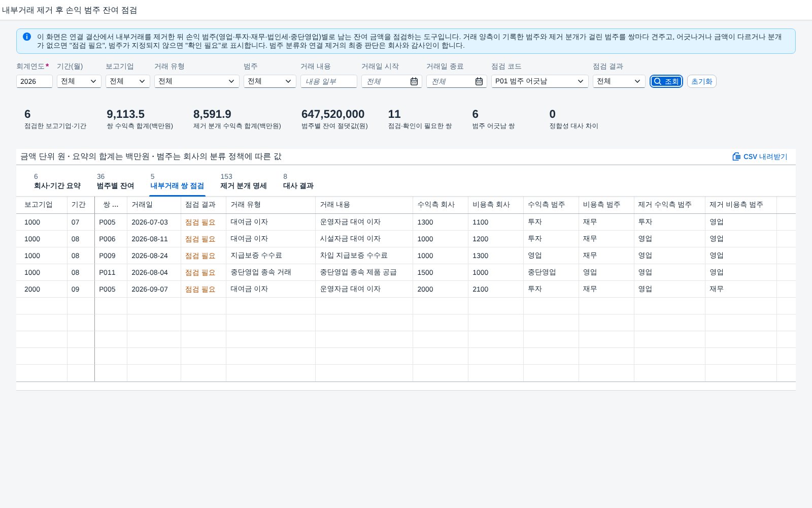Click the 점검 결과 column header in table

click(204, 205)
